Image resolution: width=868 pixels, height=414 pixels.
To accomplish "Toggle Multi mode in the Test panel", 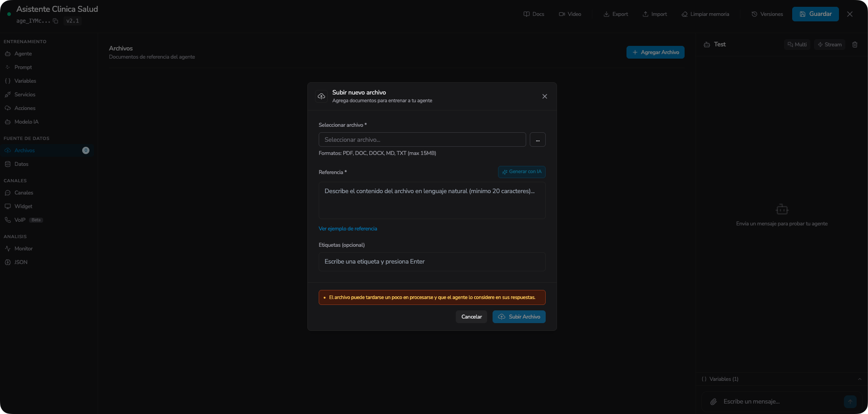I will pos(797,45).
